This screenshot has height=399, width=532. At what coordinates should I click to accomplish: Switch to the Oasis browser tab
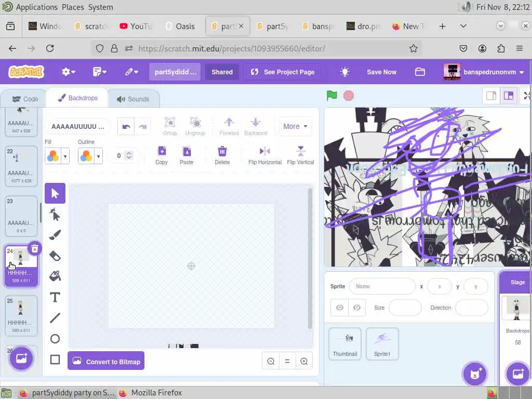click(180, 26)
